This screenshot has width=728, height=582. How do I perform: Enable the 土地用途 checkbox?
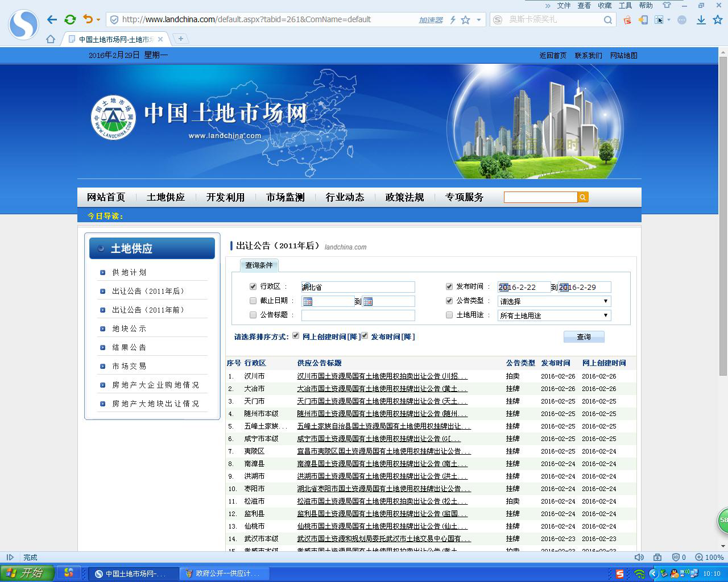pyautogui.click(x=449, y=315)
